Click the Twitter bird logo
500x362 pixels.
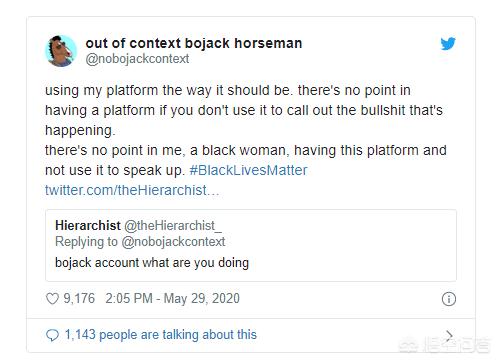[448, 44]
